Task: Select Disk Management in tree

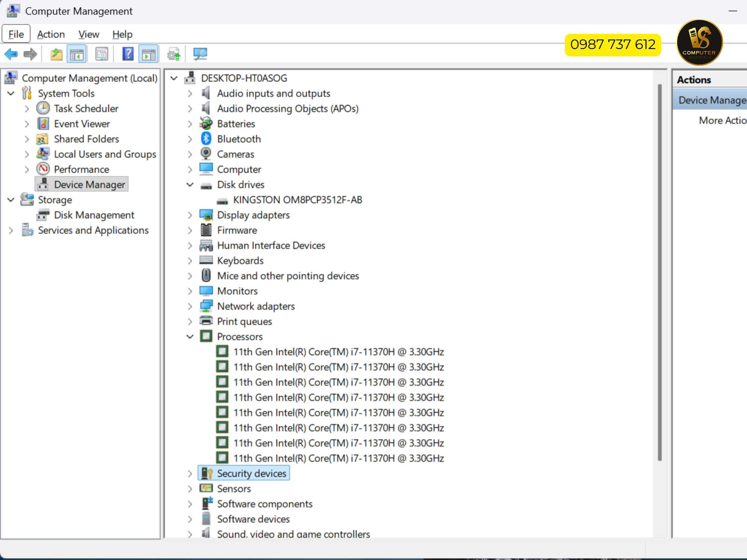Action: tap(94, 215)
